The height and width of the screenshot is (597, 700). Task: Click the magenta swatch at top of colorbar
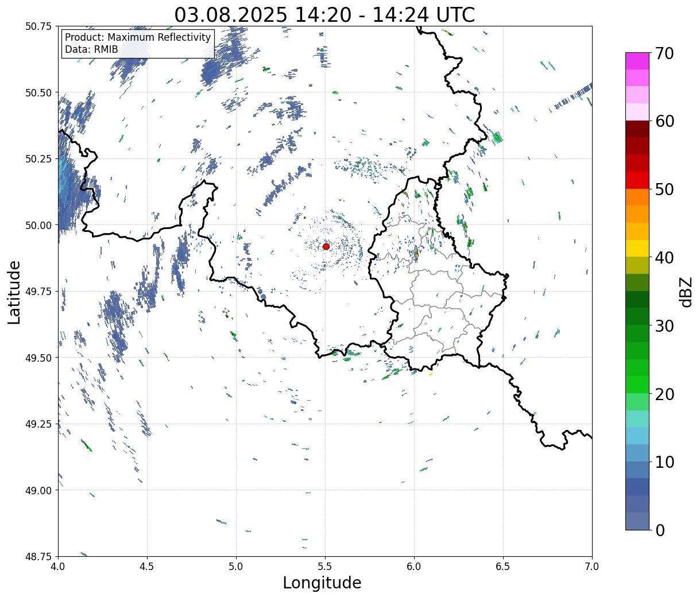(x=637, y=61)
